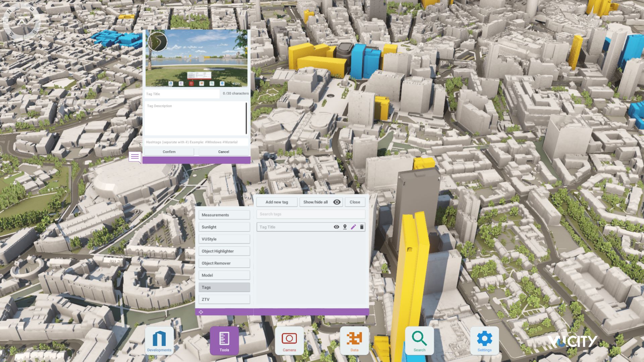Edit the tag with the pencil icon
This screenshot has height=362, width=644.
tap(353, 227)
